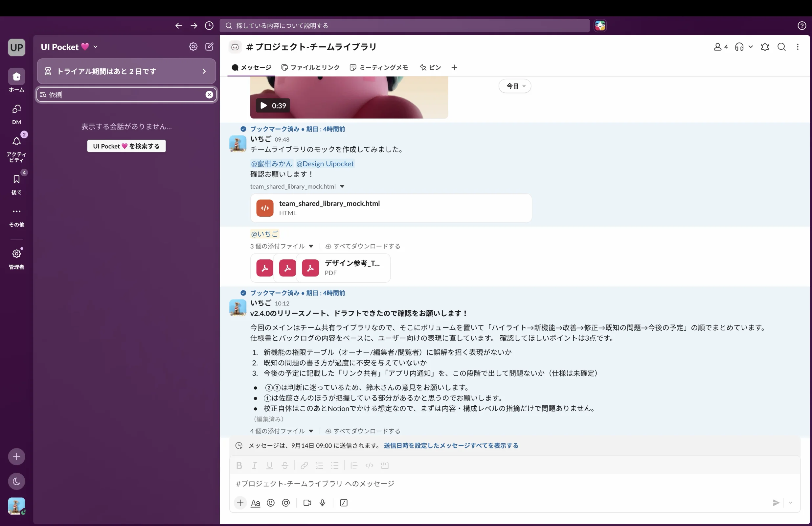Switch to the ミーティングメモ tab
This screenshot has width=812, height=526.
click(379, 67)
